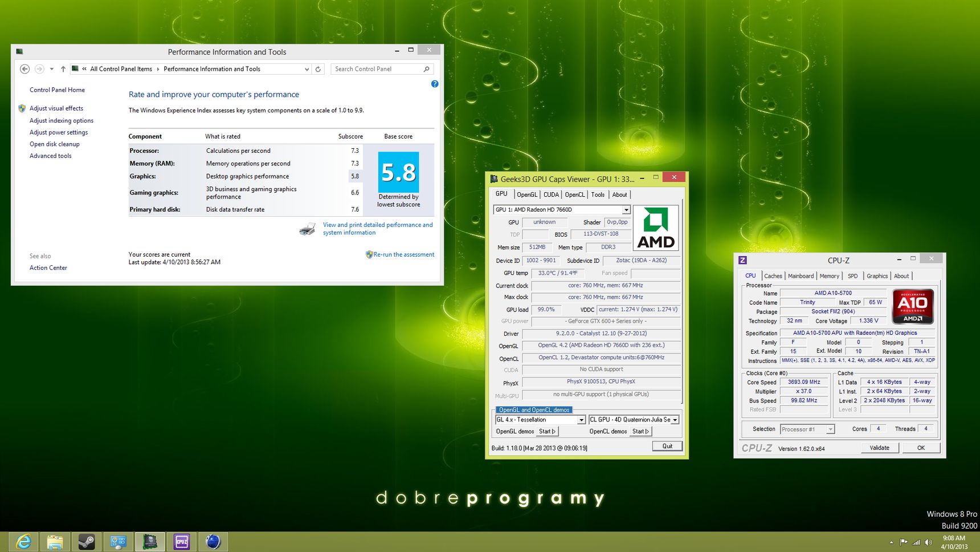This screenshot has width=980, height=552.
Task: Click the GPU Caps Viewer title bar icon
Action: pos(494,179)
